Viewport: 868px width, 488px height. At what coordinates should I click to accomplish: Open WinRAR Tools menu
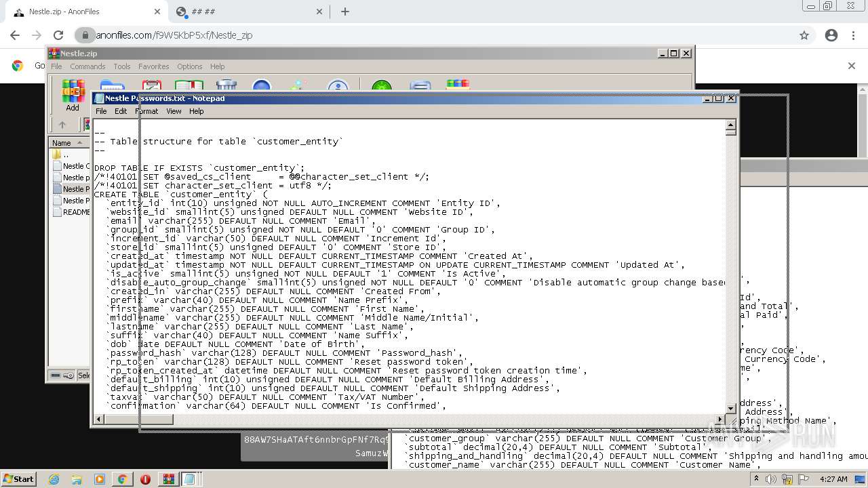122,66
